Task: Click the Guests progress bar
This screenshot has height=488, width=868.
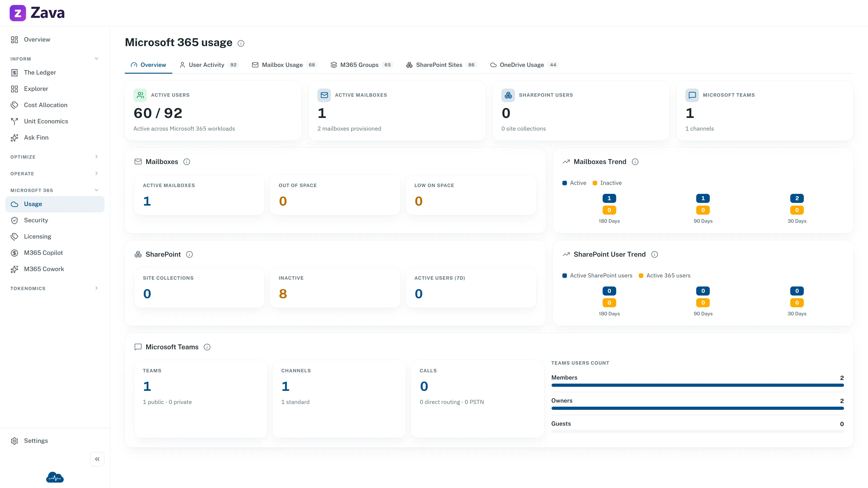Action: click(698, 432)
